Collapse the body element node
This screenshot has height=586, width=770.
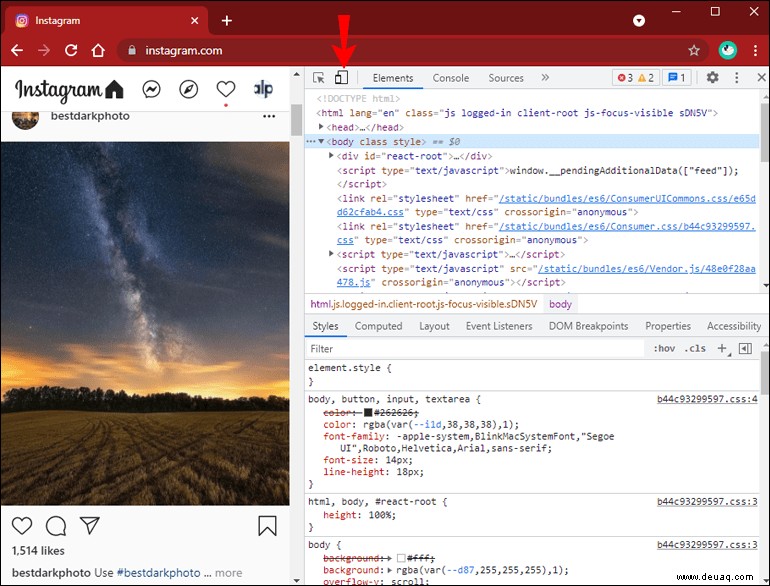(x=321, y=141)
